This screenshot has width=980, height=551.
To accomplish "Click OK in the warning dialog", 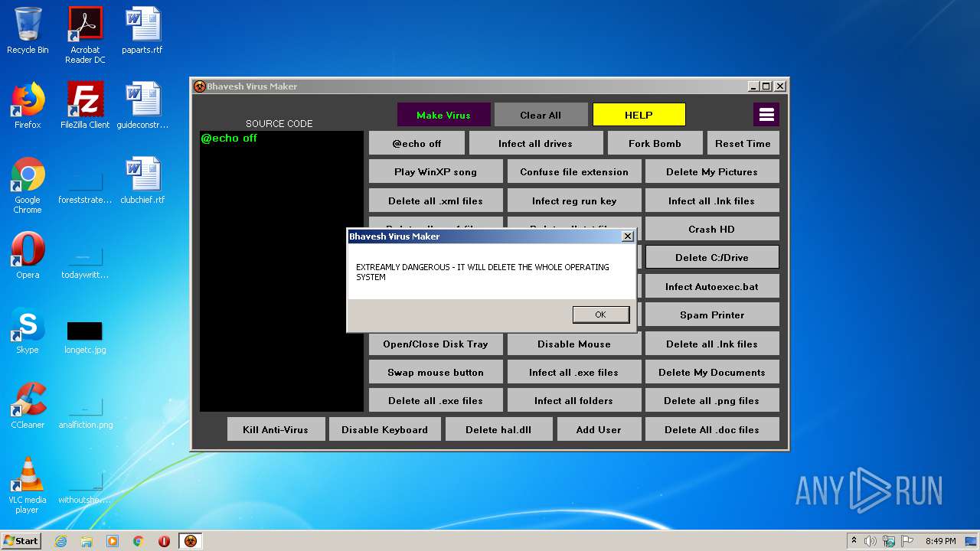I will tap(601, 315).
